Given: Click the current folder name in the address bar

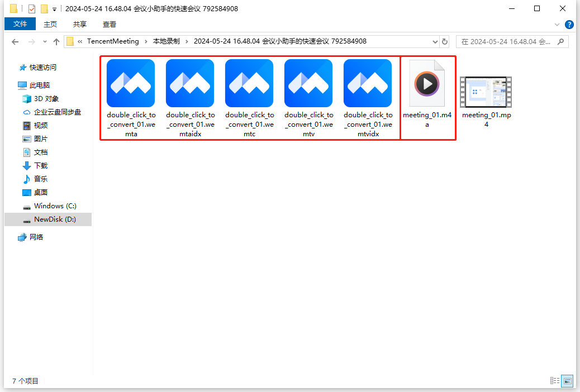Looking at the screenshot, I should [280, 41].
